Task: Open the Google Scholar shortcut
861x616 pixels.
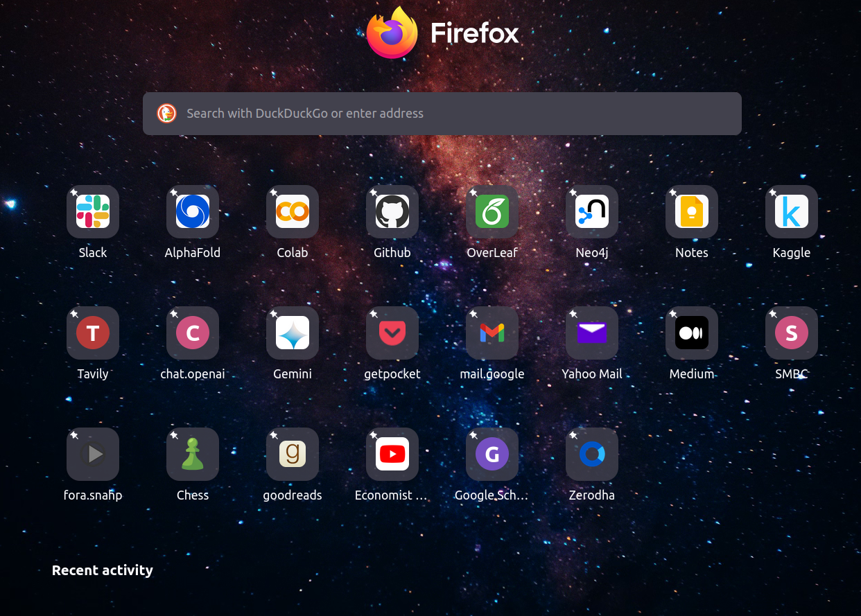Action: (492, 455)
